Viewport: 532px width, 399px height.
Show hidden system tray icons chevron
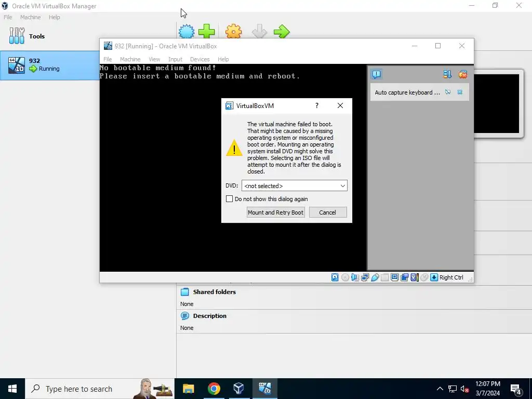[x=440, y=389]
